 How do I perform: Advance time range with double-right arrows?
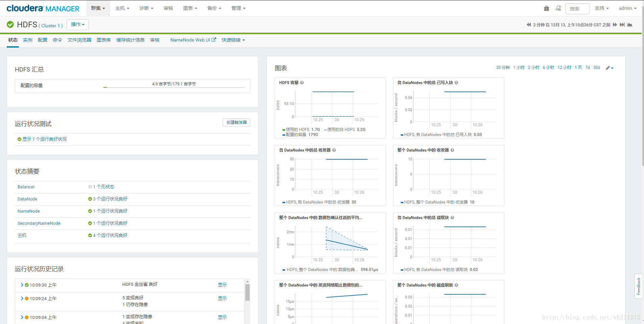point(615,25)
